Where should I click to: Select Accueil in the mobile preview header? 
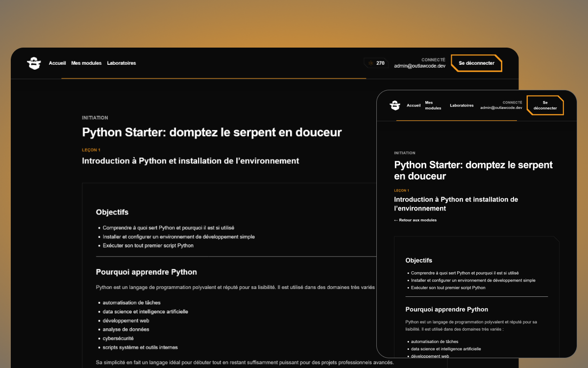[x=414, y=105]
